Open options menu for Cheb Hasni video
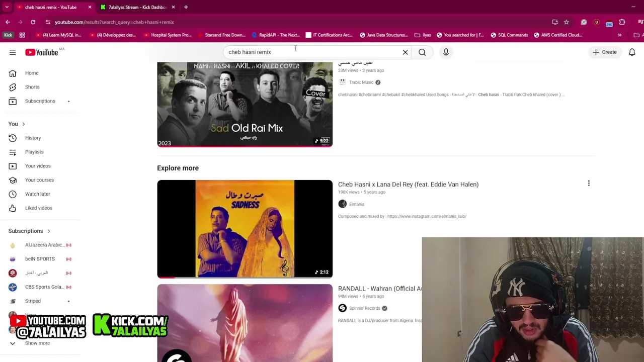The width and height of the screenshot is (644, 362). (589, 184)
